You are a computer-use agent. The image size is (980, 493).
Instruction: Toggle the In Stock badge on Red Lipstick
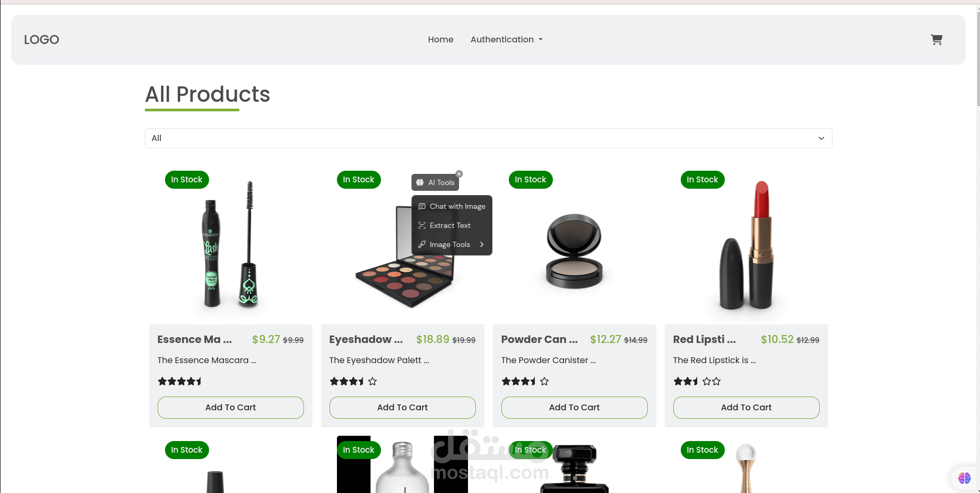[703, 179]
